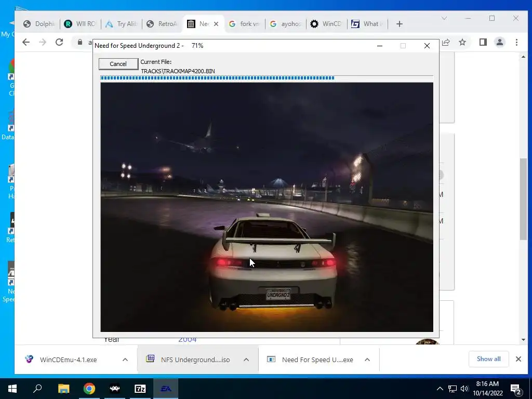Switch to the WII RO browser tab
This screenshot has height=399, width=532.
[81, 24]
